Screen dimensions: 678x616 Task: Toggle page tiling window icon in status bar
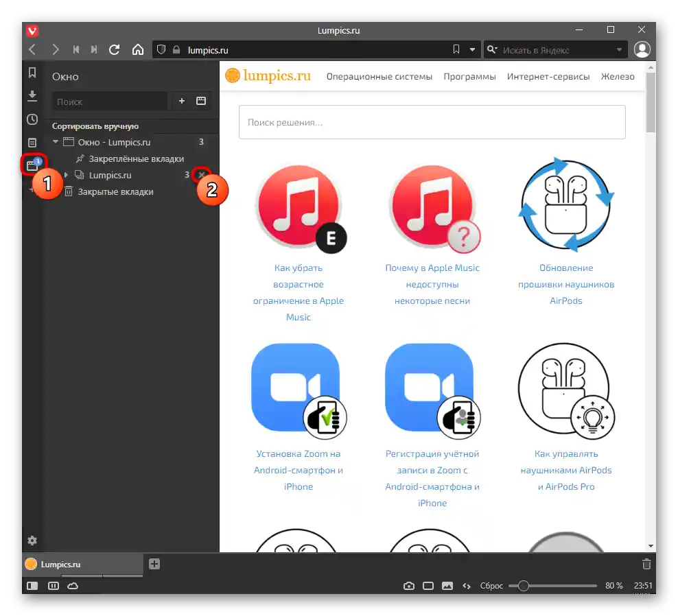click(x=428, y=586)
